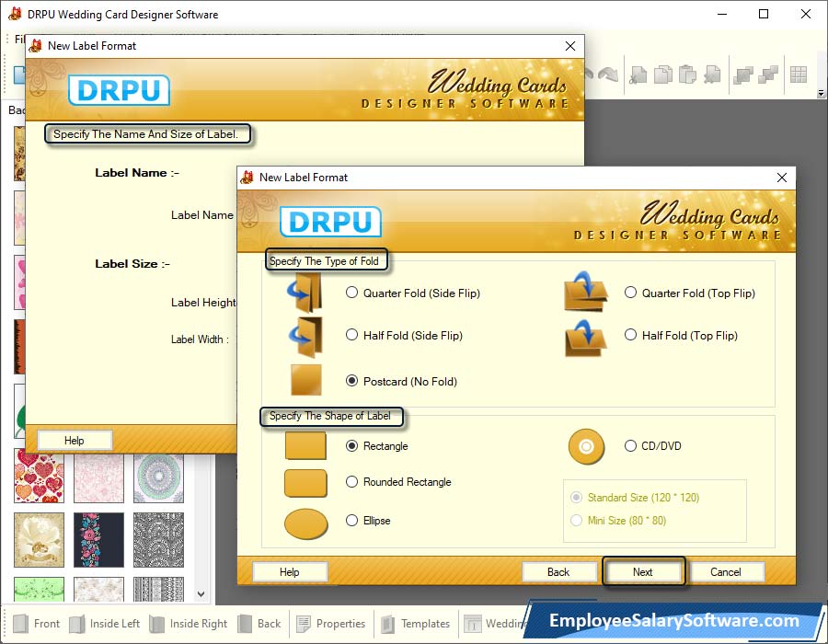Screen dimensions: 828x644
Task: Click the Half Fold Side Flip card icon
Action: pos(305,336)
